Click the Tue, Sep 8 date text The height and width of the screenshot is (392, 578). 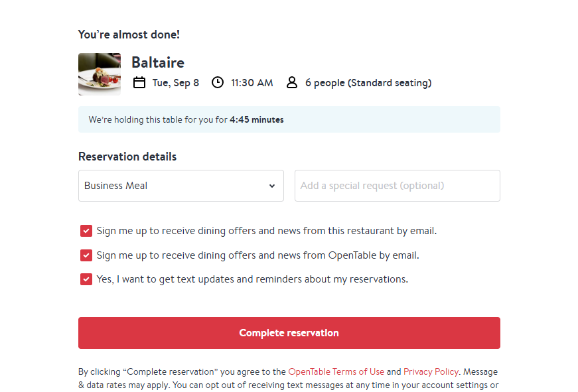pyautogui.click(x=176, y=83)
